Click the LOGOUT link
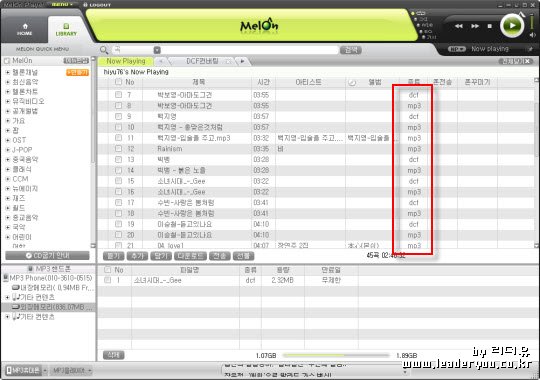 tap(100, 5)
